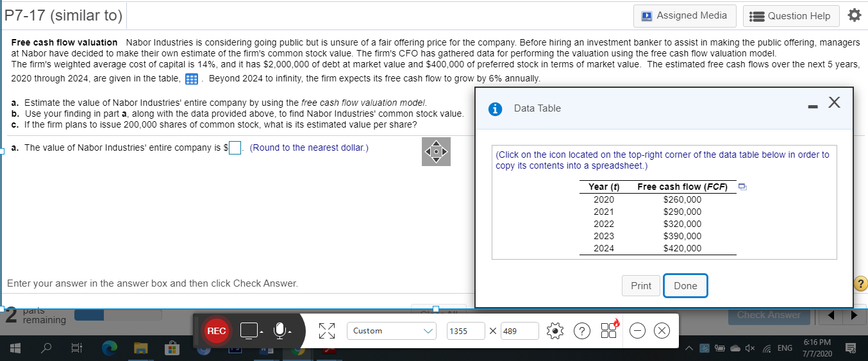868x361 pixels.
Task: Open Windows Start menu
Action: (14, 349)
